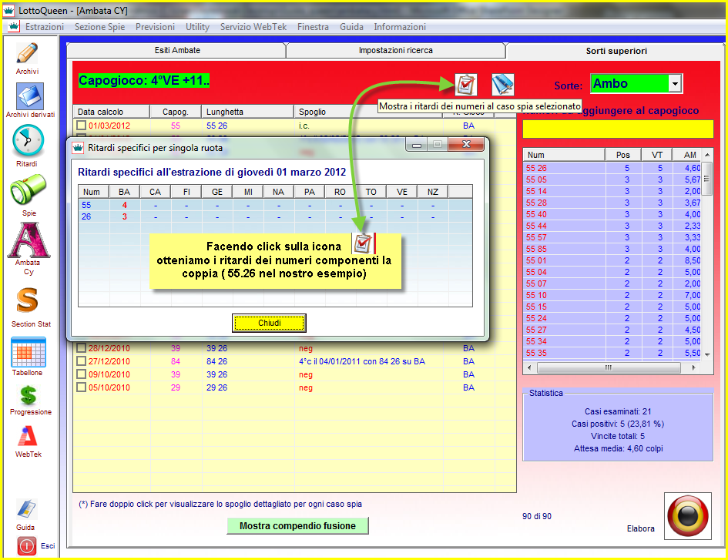Screen dimensions: 728x560
Task: Switch to the Esiti Ambate tab
Action: coord(177,50)
